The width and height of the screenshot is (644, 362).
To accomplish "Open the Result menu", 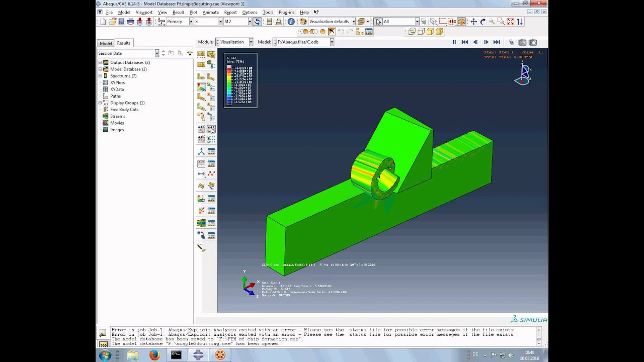I will [178, 12].
